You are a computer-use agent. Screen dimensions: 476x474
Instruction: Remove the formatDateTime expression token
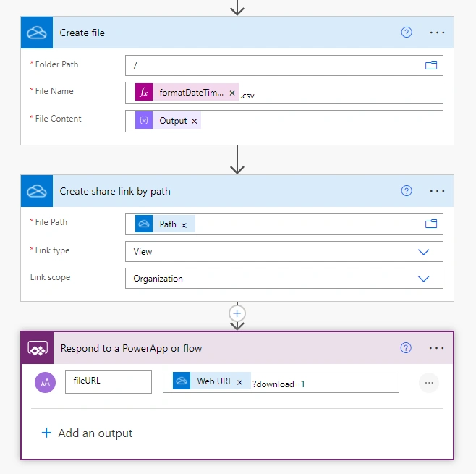232,93
